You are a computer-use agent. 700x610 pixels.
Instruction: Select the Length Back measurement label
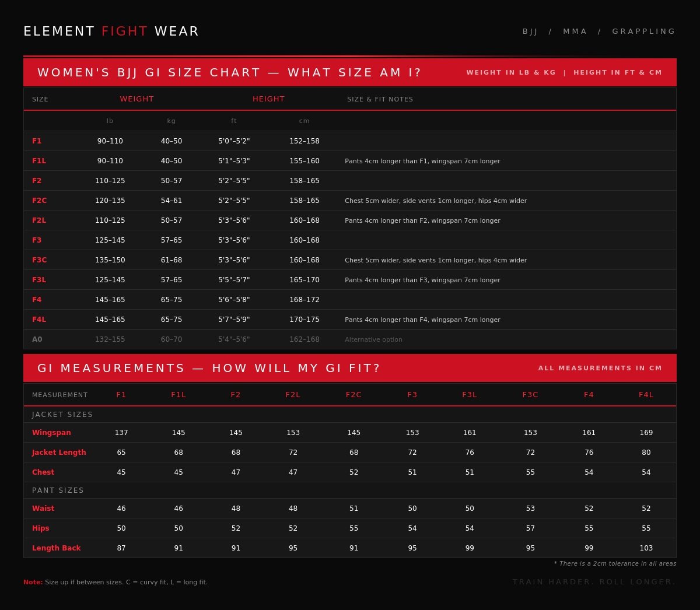coord(56,548)
